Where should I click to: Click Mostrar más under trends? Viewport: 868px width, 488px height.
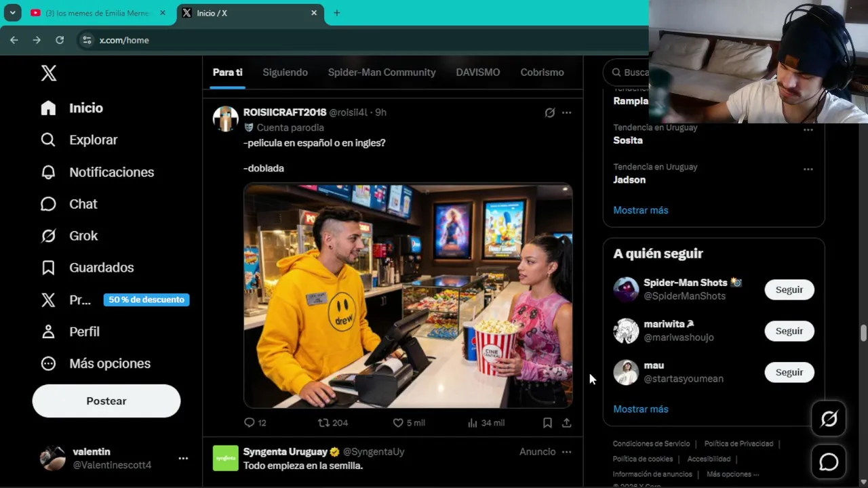coord(641,210)
